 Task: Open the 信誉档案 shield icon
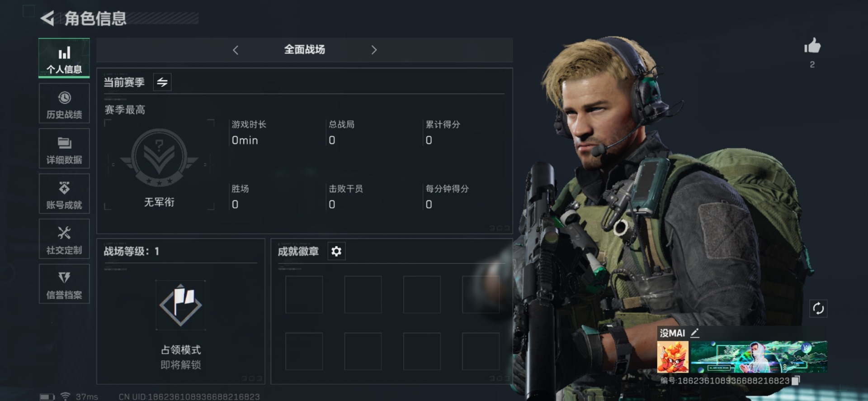pyautogui.click(x=64, y=277)
